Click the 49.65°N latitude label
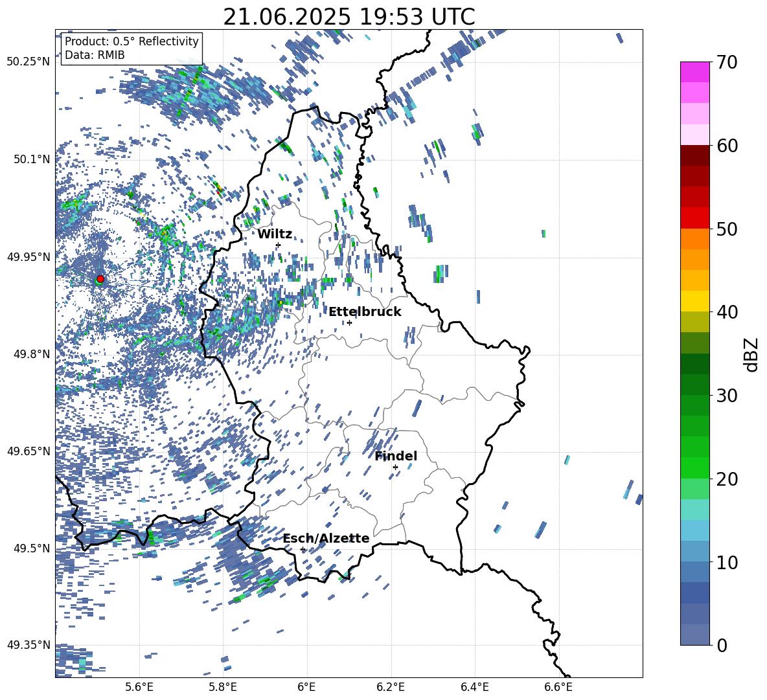Screen dimensions: 767x700 tap(29, 451)
